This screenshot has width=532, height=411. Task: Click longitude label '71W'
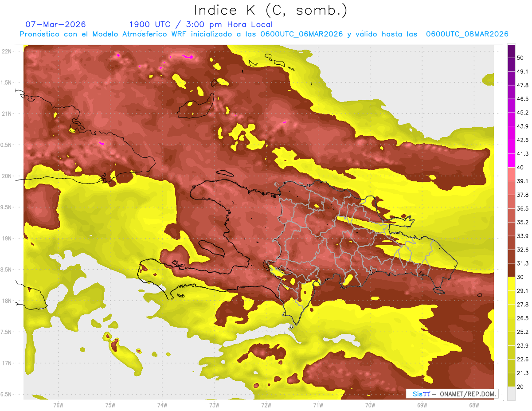(x=318, y=405)
